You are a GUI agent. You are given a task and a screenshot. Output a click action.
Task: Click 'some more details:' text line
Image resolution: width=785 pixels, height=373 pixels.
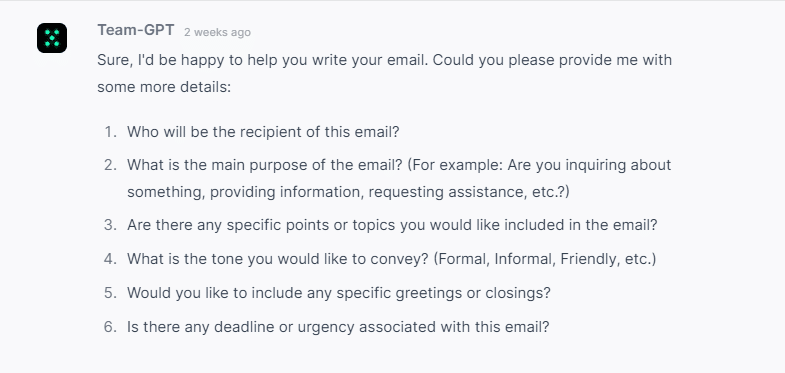point(164,87)
